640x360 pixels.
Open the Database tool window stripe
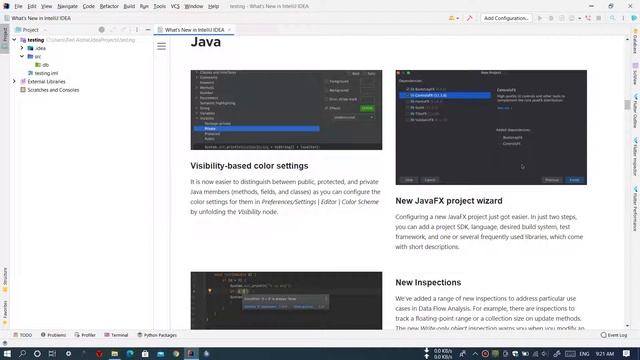636,42
